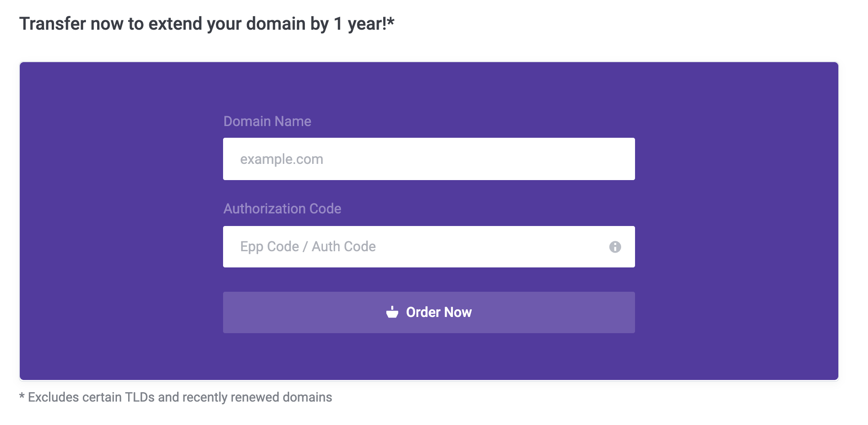Click the 'Epp Code' placeholder text
The height and width of the screenshot is (425, 868).
[x=269, y=247]
